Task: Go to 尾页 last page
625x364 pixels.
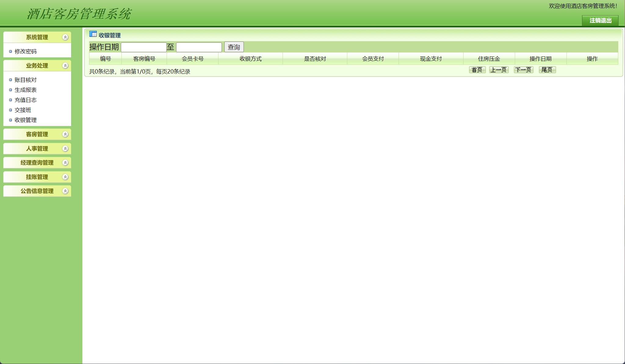Action: (547, 70)
